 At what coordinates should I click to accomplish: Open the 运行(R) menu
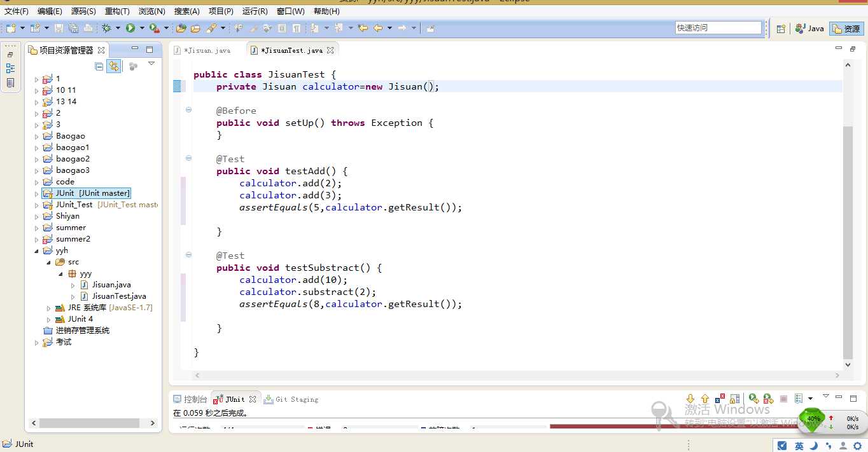[x=255, y=11]
